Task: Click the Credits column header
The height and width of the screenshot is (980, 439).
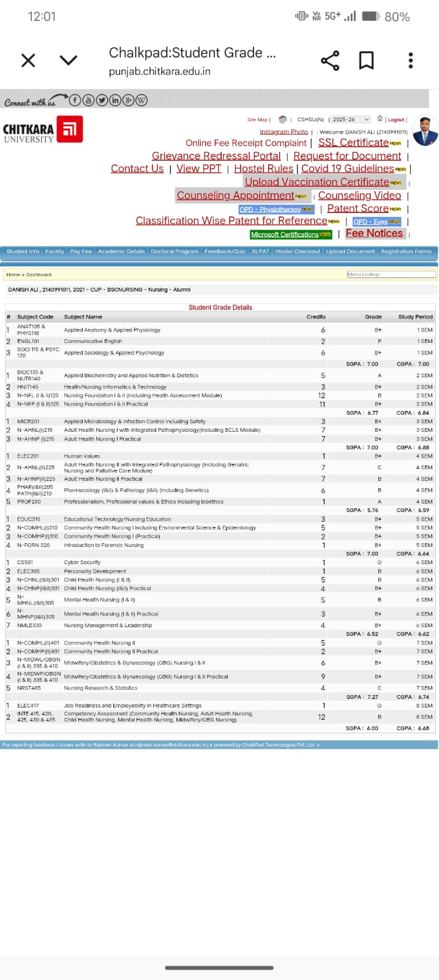Action: point(316,317)
